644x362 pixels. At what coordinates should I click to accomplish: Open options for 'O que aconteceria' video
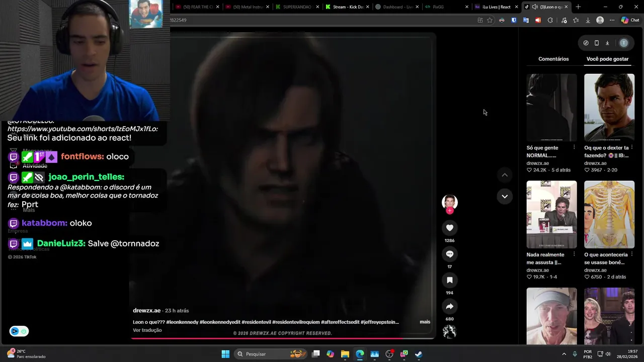click(x=632, y=254)
